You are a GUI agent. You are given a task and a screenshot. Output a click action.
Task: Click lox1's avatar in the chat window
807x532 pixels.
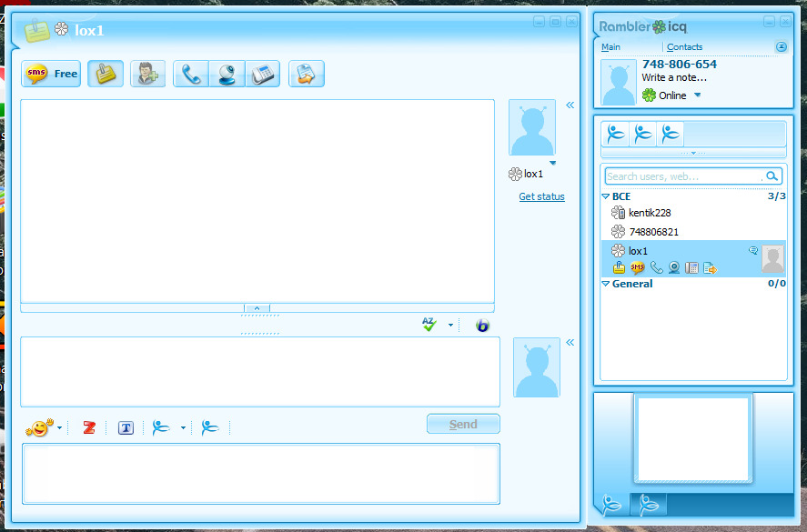532,127
